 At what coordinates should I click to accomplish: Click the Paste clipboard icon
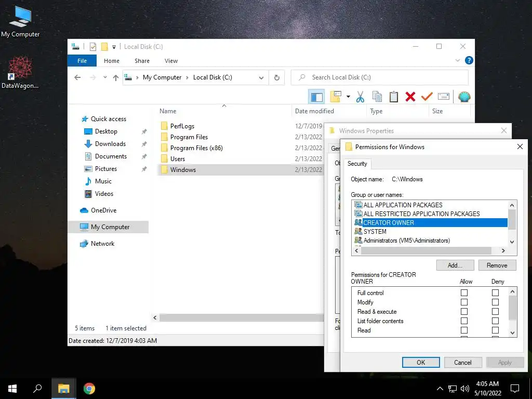click(394, 97)
